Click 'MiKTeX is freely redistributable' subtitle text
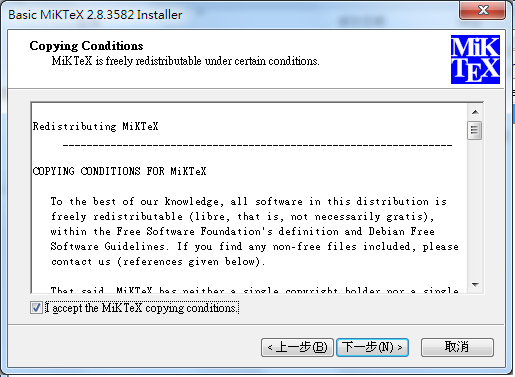 pos(185,61)
